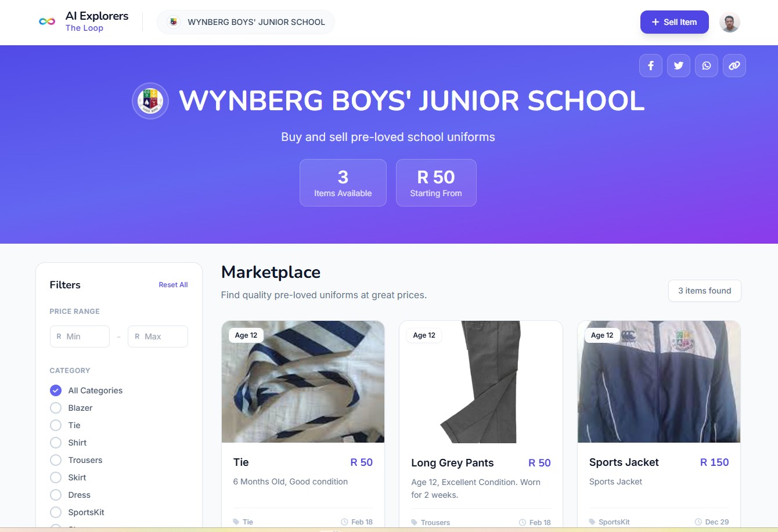The image size is (778, 532).
Task: Copy the page link with the chain icon
Action: [x=734, y=66]
